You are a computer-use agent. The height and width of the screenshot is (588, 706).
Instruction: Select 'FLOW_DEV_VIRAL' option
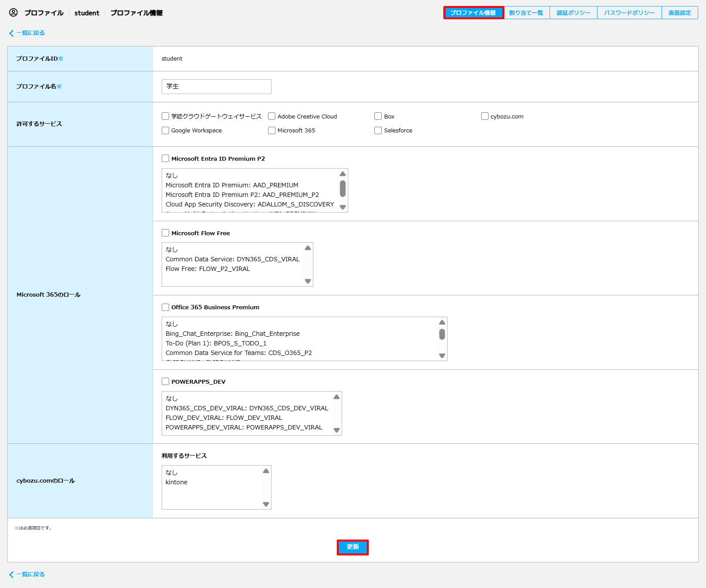pos(224,418)
